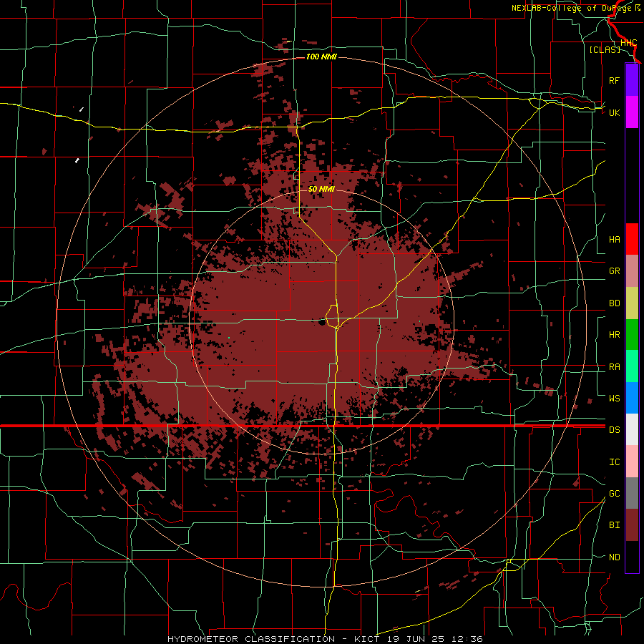Click the [CLAS] legend heading
This screenshot has width=644, height=644.
(x=605, y=49)
